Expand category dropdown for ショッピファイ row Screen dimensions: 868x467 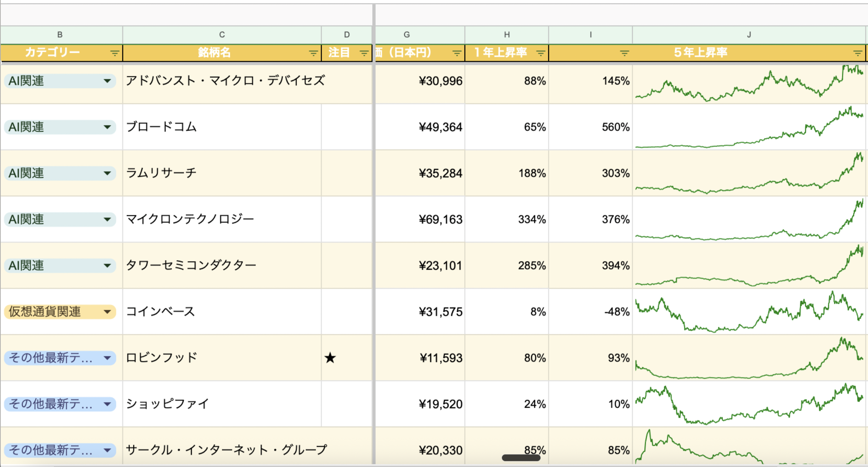point(107,404)
